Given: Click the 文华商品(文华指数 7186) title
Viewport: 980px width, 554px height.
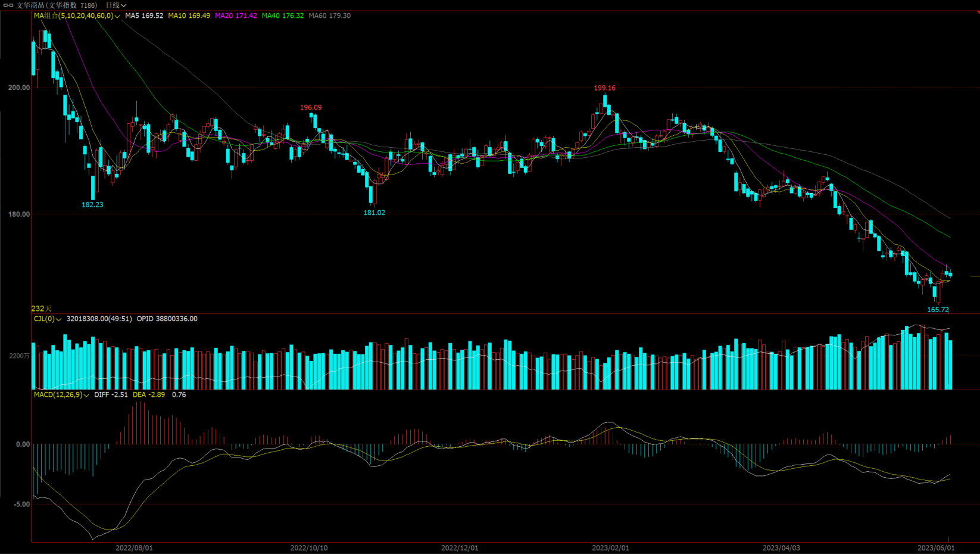Looking at the screenshot, I should pyautogui.click(x=57, y=5).
